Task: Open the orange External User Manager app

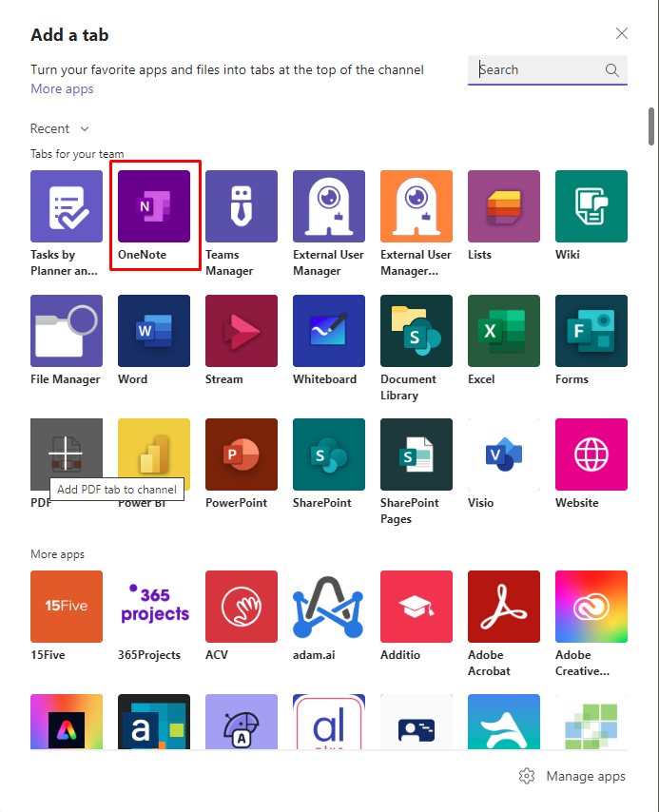Action: point(417,206)
